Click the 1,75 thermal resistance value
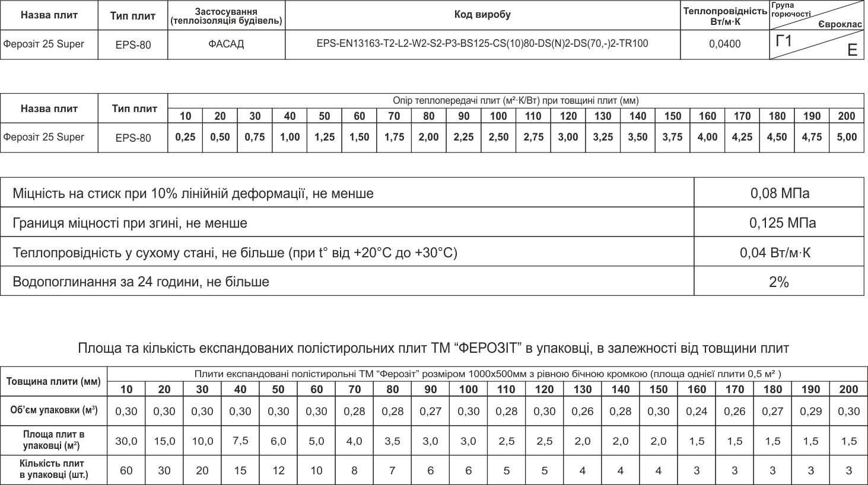The width and height of the screenshot is (868, 485). point(394,138)
